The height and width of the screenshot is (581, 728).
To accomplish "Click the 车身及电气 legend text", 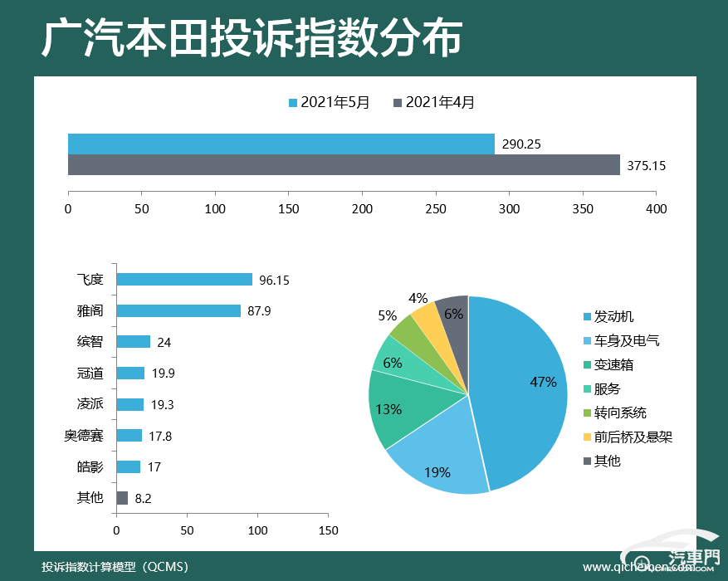I will pos(627,340).
